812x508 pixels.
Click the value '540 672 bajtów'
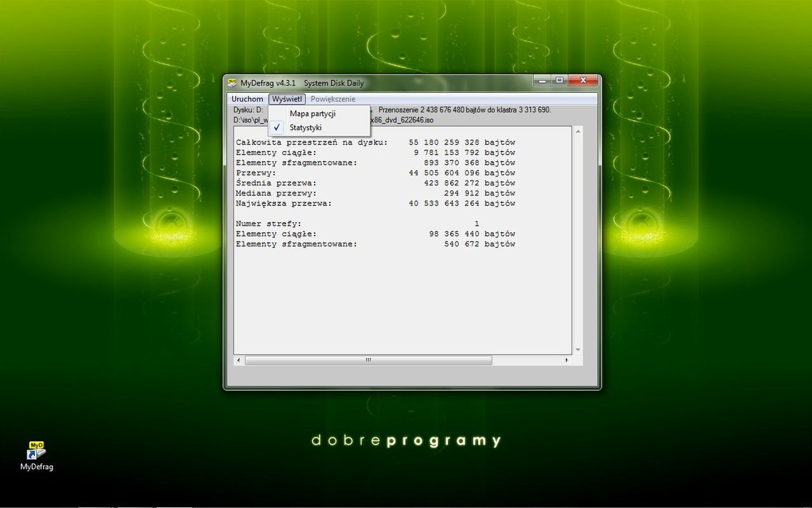click(x=480, y=244)
